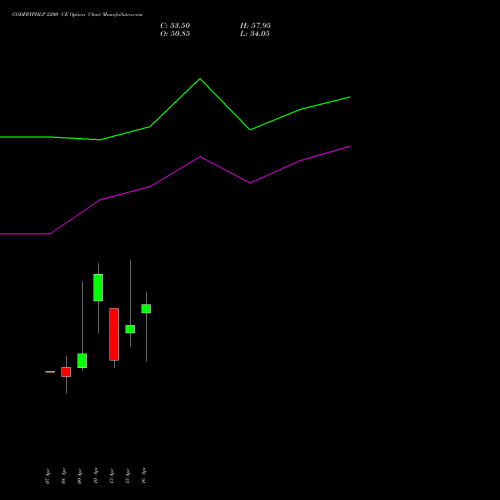Click the last green candle on the right
The width and height of the screenshot is (500, 500).
(x=146, y=309)
